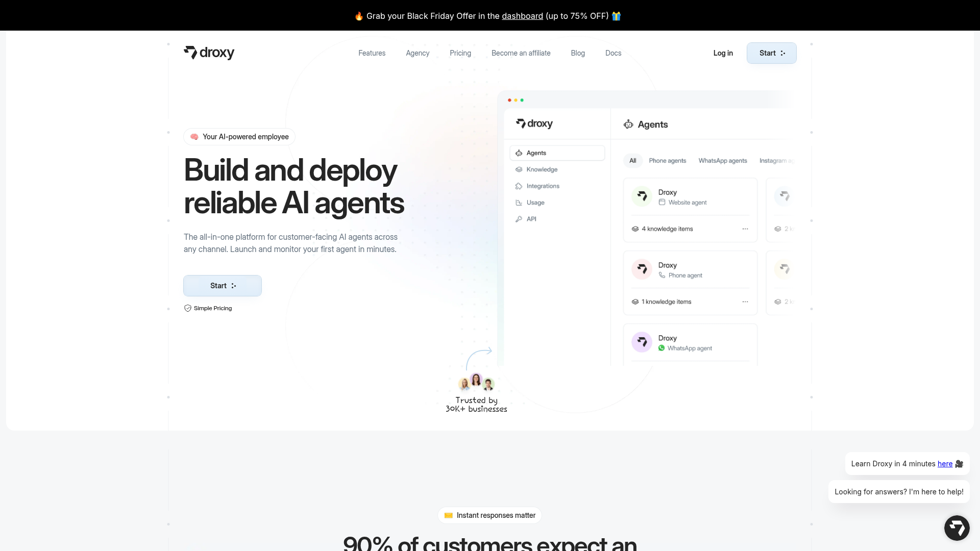Click the Start button in header

point(771,53)
